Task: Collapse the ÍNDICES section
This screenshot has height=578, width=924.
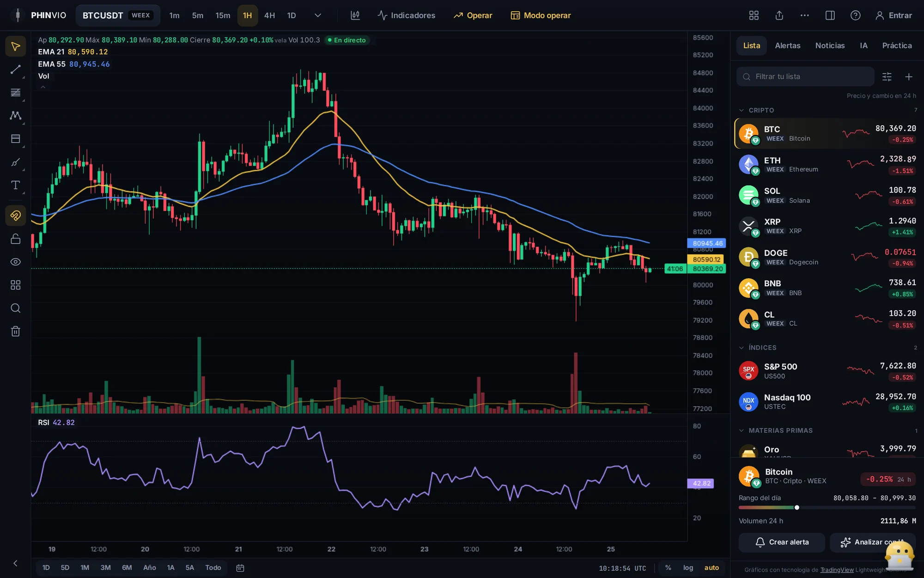Action: (x=741, y=347)
